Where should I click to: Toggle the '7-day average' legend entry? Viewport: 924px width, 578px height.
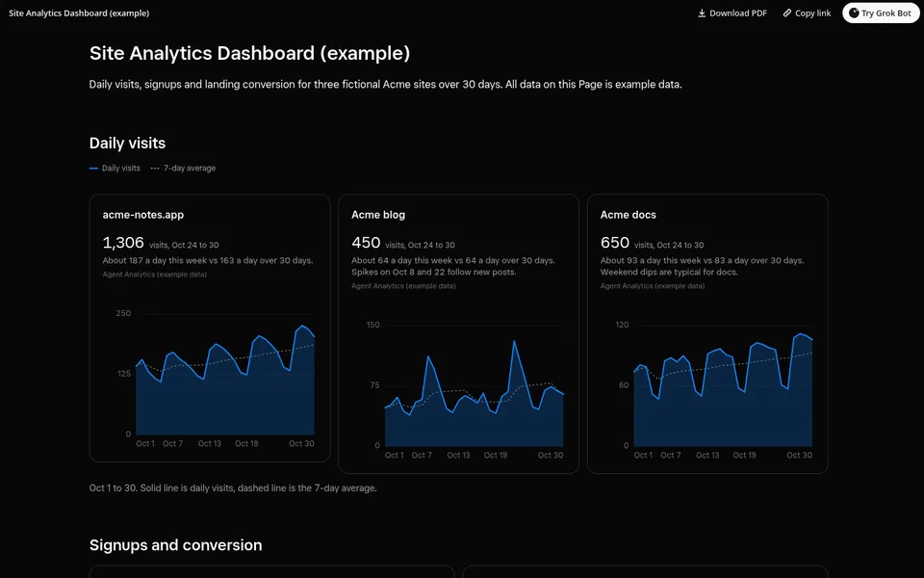click(x=183, y=168)
